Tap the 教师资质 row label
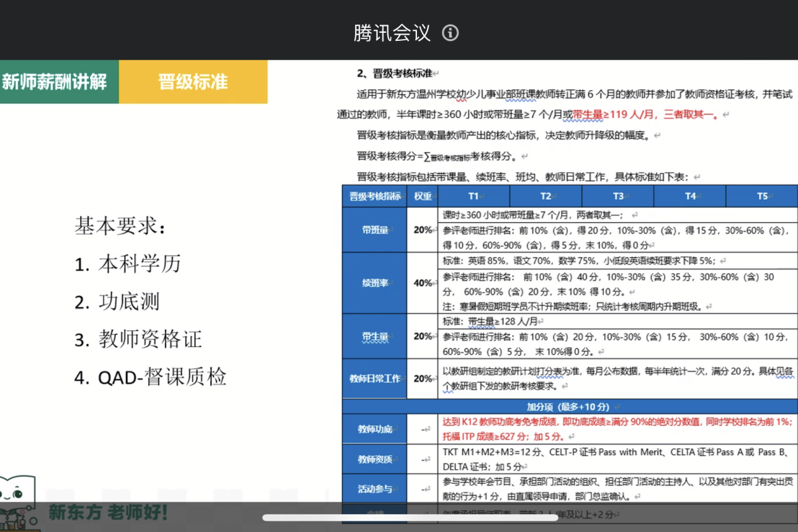The height and width of the screenshot is (532, 798). coord(375,460)
